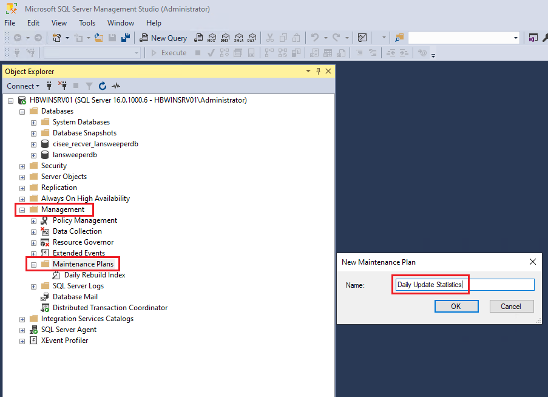This screenshot has width=548, height=398.
Task: Click the Cut scissors toolbar icon
Action: 270,38
